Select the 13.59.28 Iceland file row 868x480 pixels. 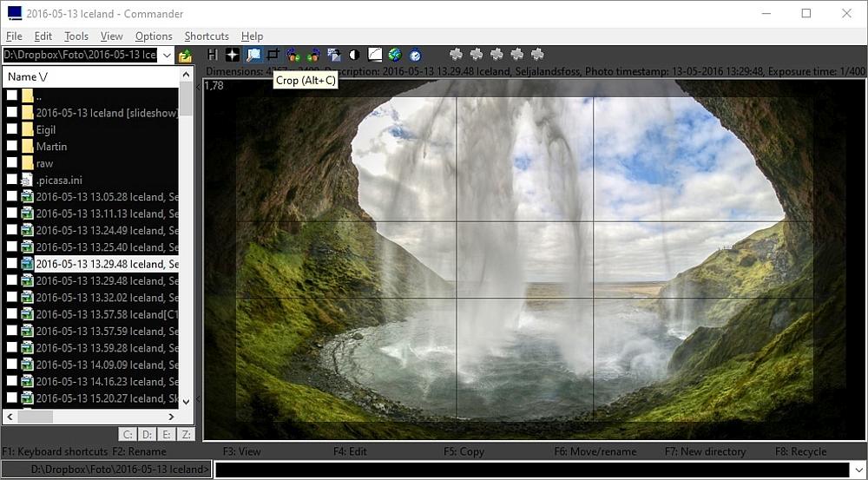point(91,348)
